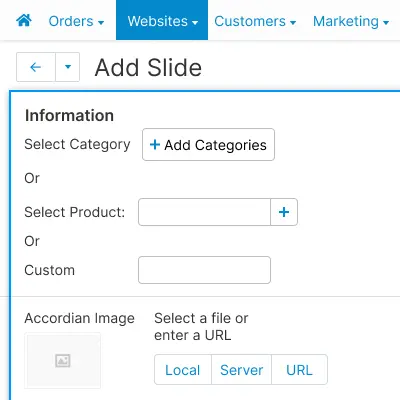Click the Accordian Image label

[79, 318]
